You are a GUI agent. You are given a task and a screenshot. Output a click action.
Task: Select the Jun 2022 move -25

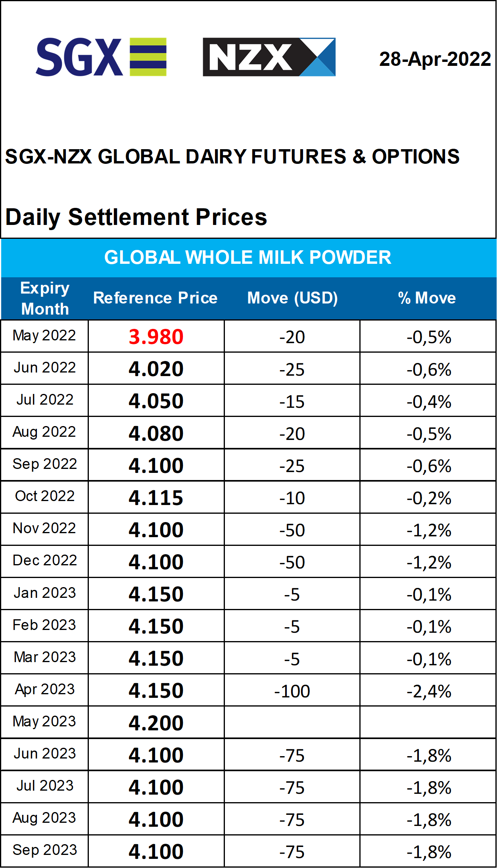(292, 370)
